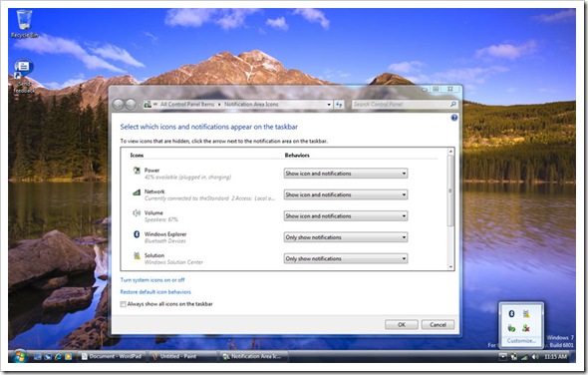Click the search magnifier icon
This screenshot has width=588, height=375.
click(x=453, y=104)
